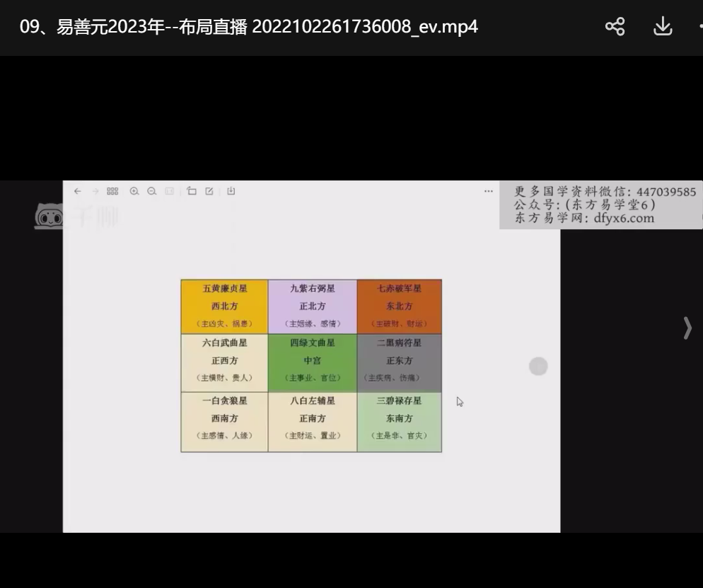
Task: Zoom out with the magnifier minus icon
Action: click(x=151, y=191)
